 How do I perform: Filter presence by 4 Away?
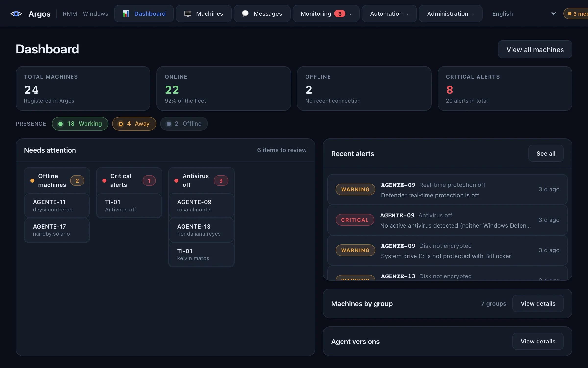(x=134, y=124)
